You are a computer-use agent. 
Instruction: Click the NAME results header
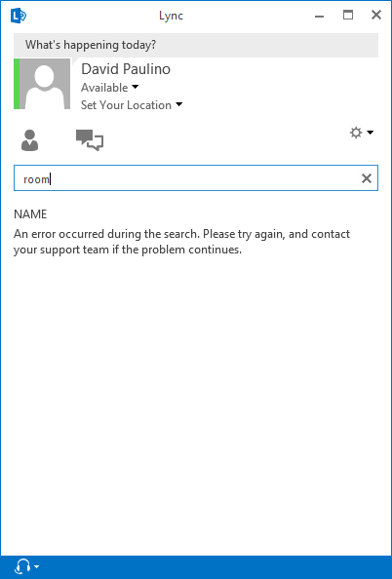point(30,214)
